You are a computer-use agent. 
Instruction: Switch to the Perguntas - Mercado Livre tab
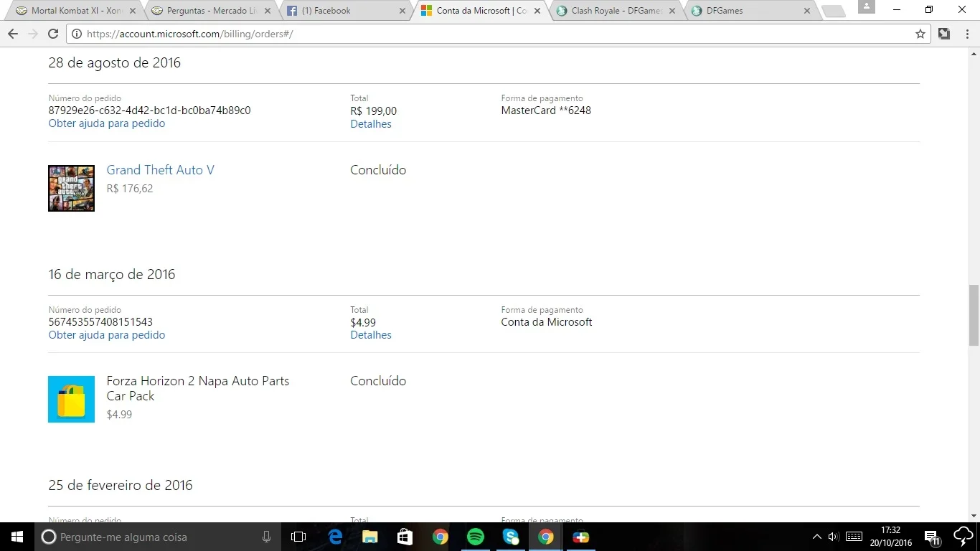tap(208, 11)
